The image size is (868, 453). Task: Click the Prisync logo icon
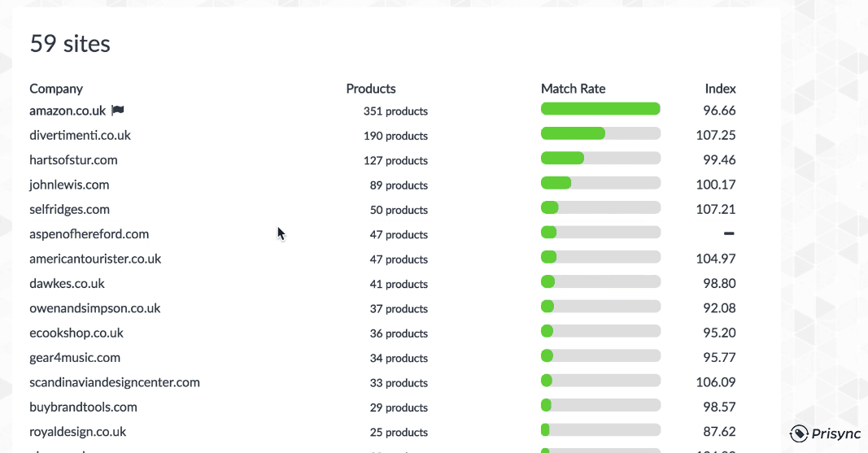point(799,433)
